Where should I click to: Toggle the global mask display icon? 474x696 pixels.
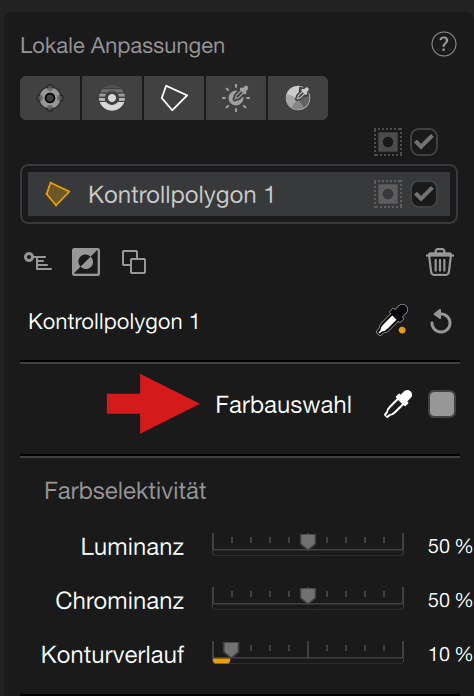coord(388,142)
